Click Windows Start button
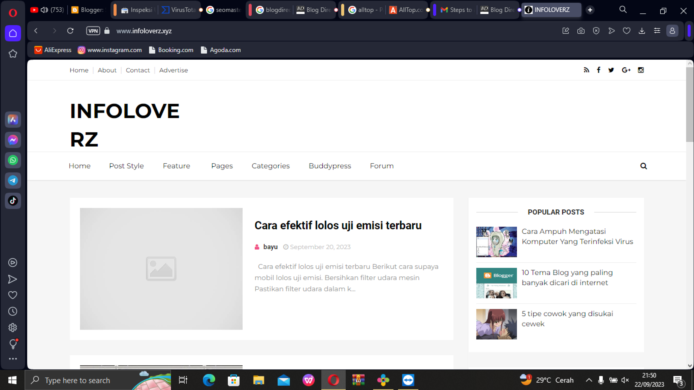The height and width of the screenshot is (390, 694). click(12, 380)
